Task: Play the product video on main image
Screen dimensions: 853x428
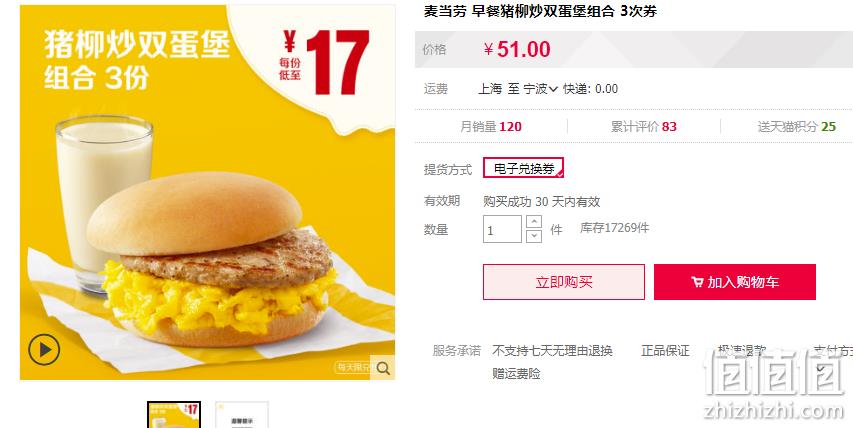Action: point(44,350)
